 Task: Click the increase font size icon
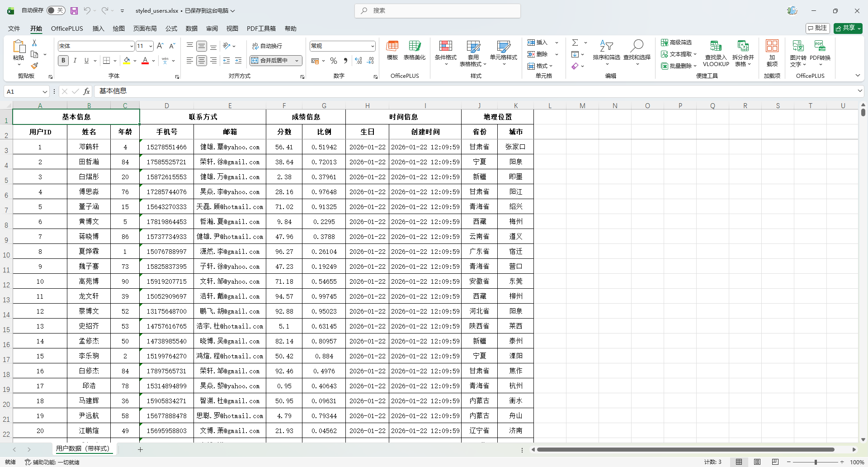tap(160, 46)
